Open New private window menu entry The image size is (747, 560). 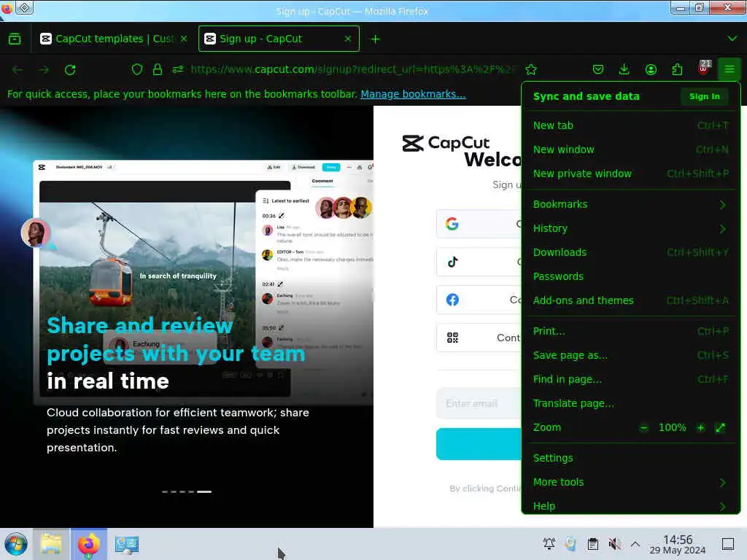(631, 174)
